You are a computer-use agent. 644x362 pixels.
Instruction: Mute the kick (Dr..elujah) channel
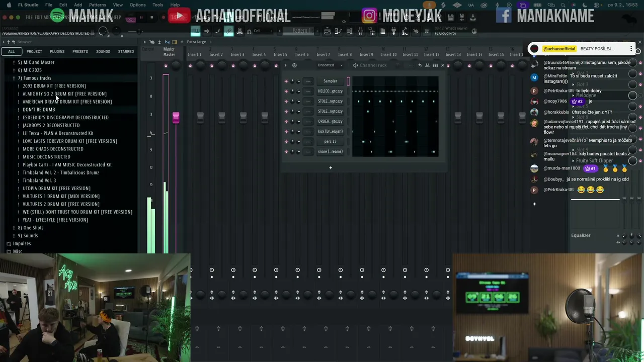click(x=286, y=131)
